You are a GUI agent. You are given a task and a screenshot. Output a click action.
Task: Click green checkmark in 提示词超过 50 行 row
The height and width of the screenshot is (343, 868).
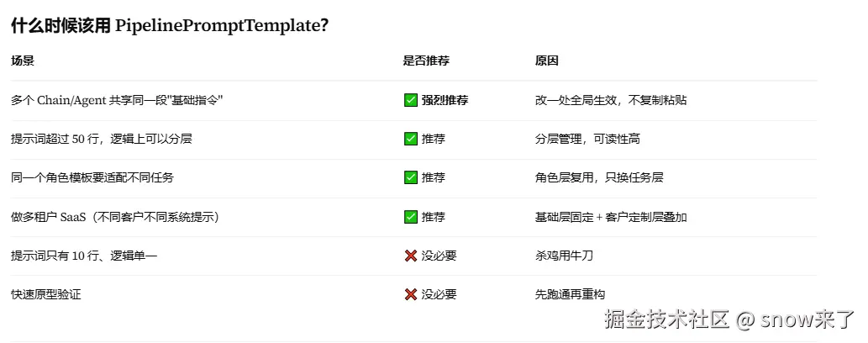411,139
